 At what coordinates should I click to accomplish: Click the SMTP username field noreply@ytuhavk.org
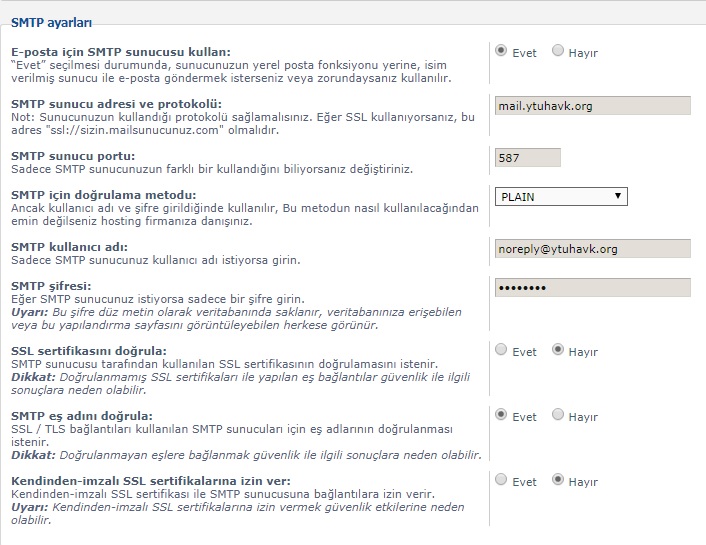pyautogui.click(x=593, y=249)
